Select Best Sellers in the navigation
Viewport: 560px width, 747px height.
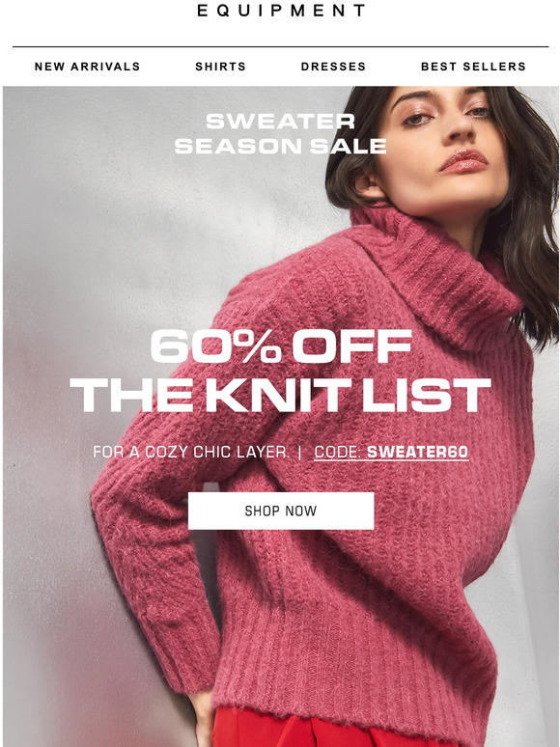point(473,67)
